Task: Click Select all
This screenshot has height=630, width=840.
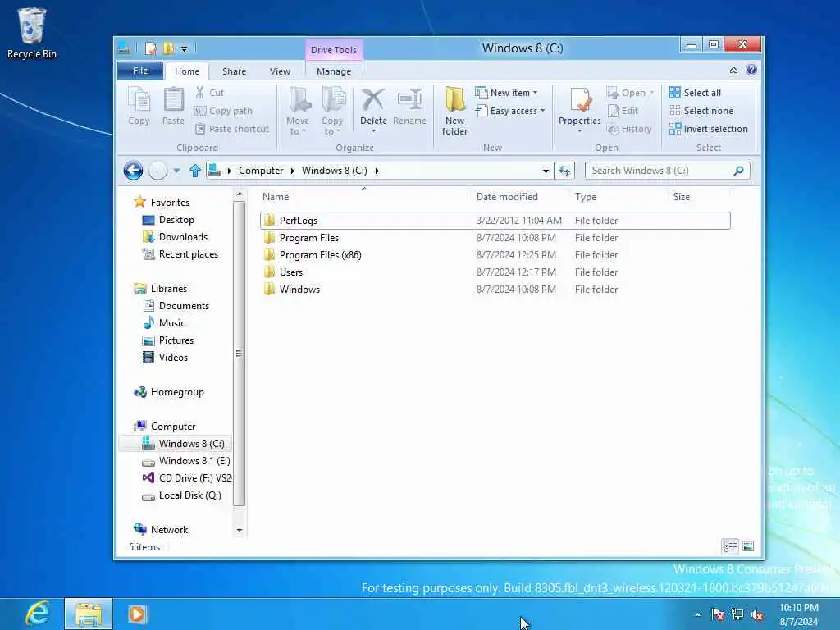Action: (x=696, y=93)
